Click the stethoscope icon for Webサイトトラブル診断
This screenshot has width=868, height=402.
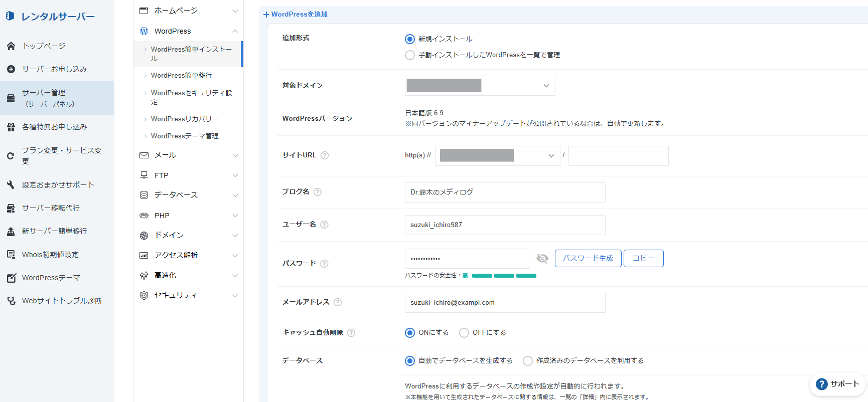[x=11, y=301]
